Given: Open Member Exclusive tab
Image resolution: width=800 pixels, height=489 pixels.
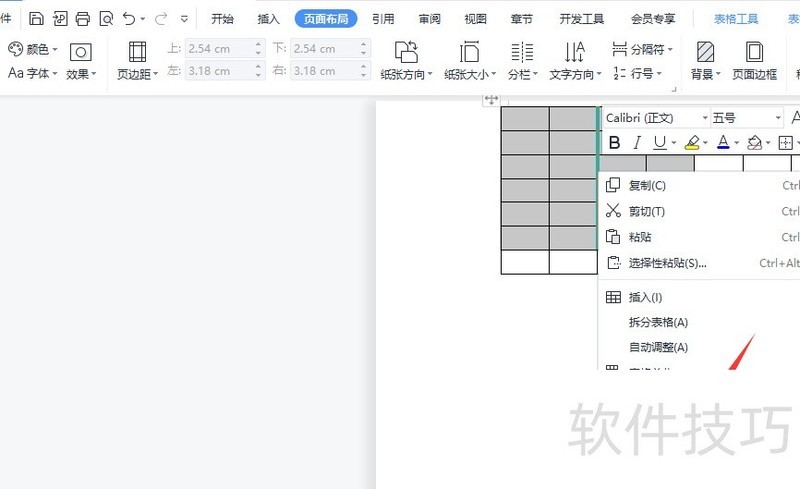Looking at the screenshot, I should pos(653,19).
